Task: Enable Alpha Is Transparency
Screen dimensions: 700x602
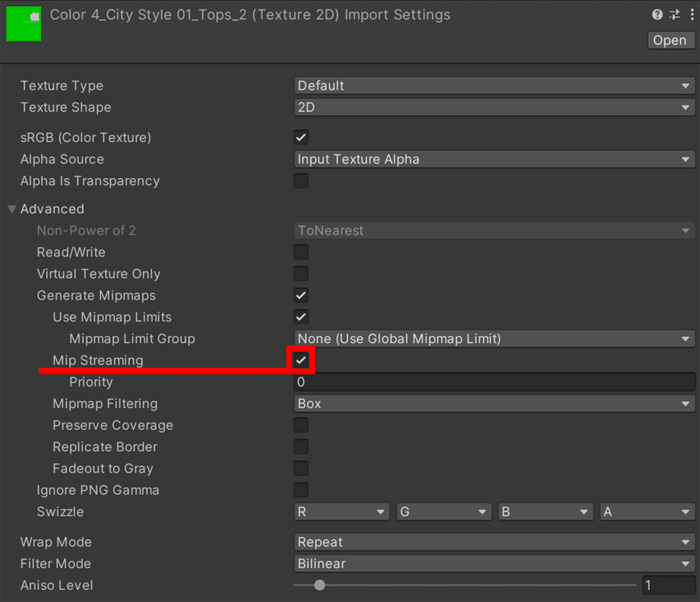Action: pos(301,181)
